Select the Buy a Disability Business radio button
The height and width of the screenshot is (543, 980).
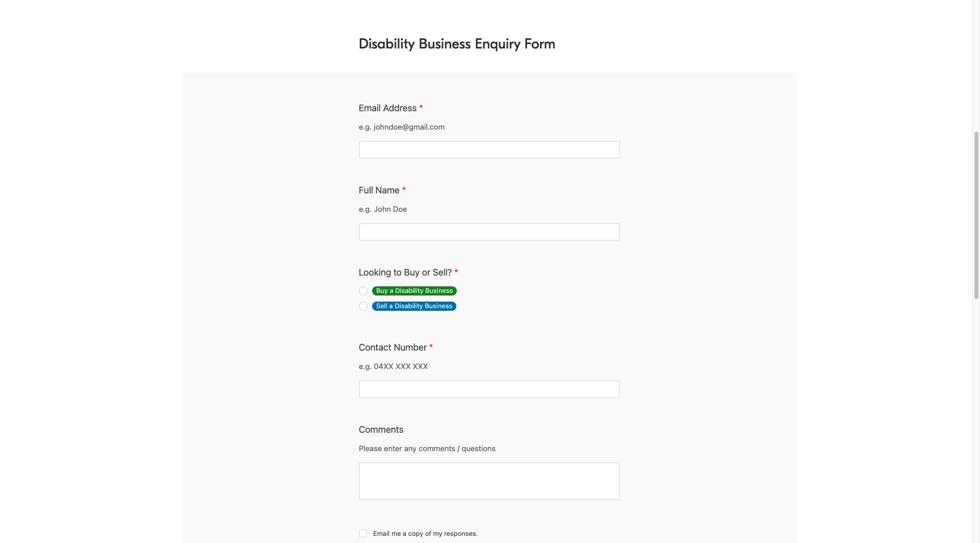pos(363,291)
